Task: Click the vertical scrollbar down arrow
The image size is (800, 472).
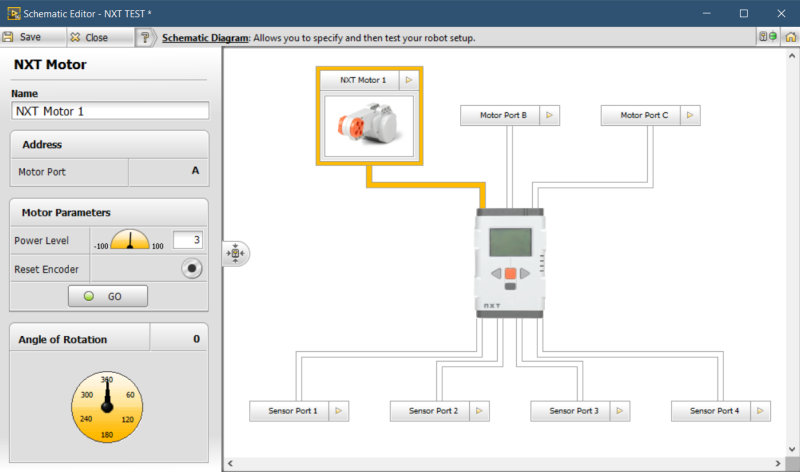Action: tap(792, 450)
